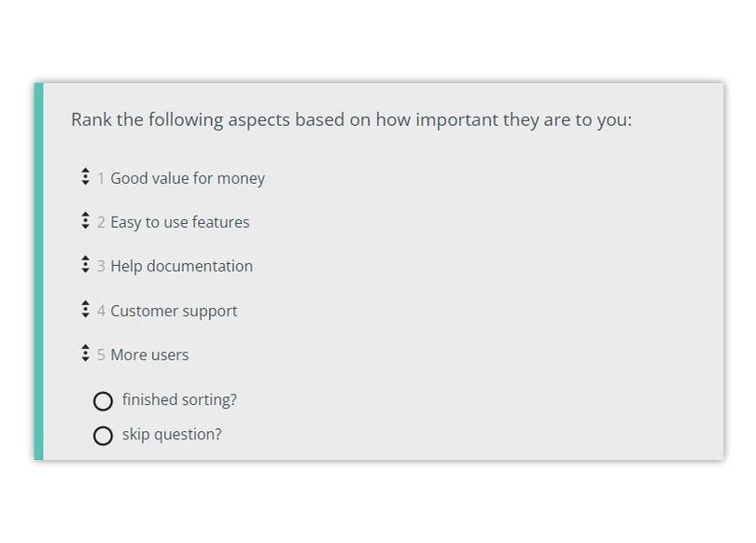Click the sort handle beside More users
Screen dimensions: 756x543
pos(86,354)
